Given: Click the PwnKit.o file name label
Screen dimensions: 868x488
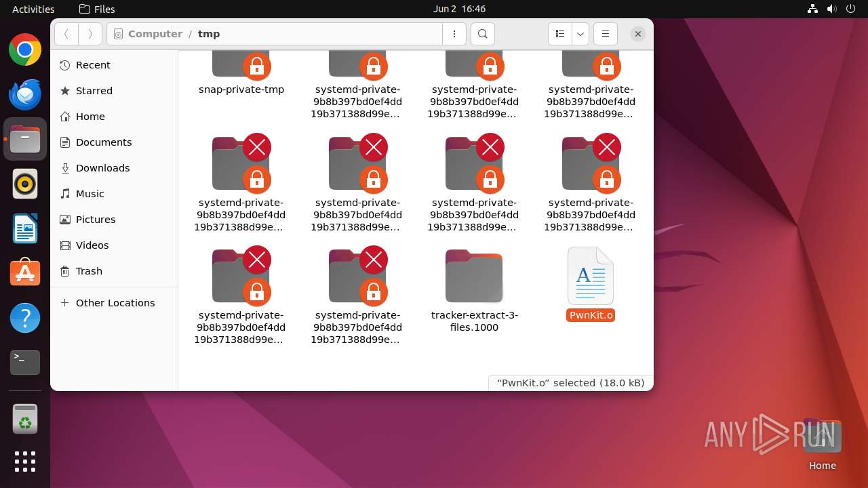Looking at the screenshot, I should [591, 315].
